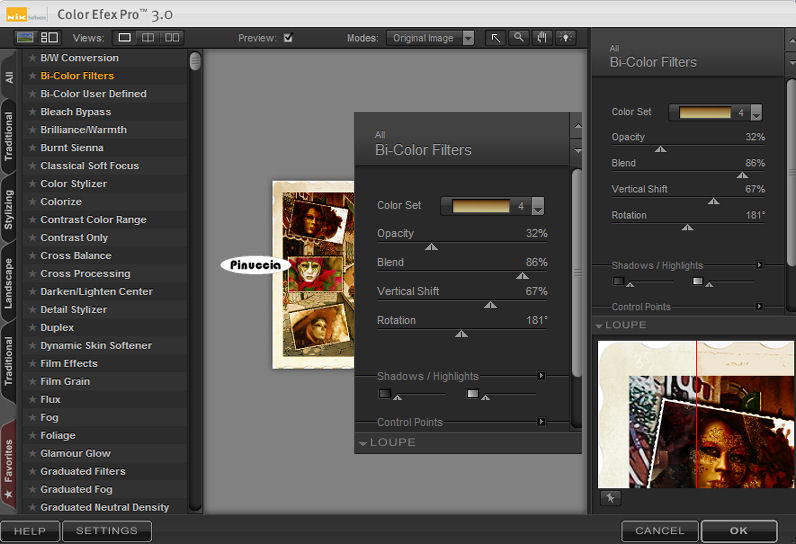Screen dimensions: 796x544
Task: Open SETTINGS from the bottom bar
Action: click(107, 531)
